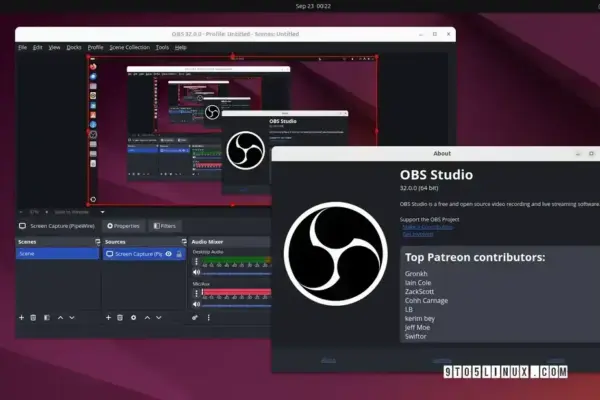600x400 pixels.
Task: Remove the selected scene with the trash icon
Action: point(33,318)
